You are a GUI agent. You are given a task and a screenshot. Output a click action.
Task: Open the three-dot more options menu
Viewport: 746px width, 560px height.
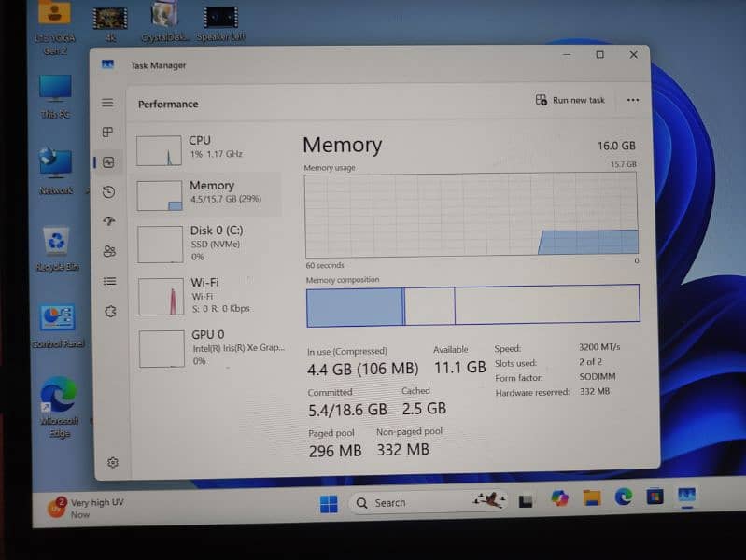tap(633, 100)
